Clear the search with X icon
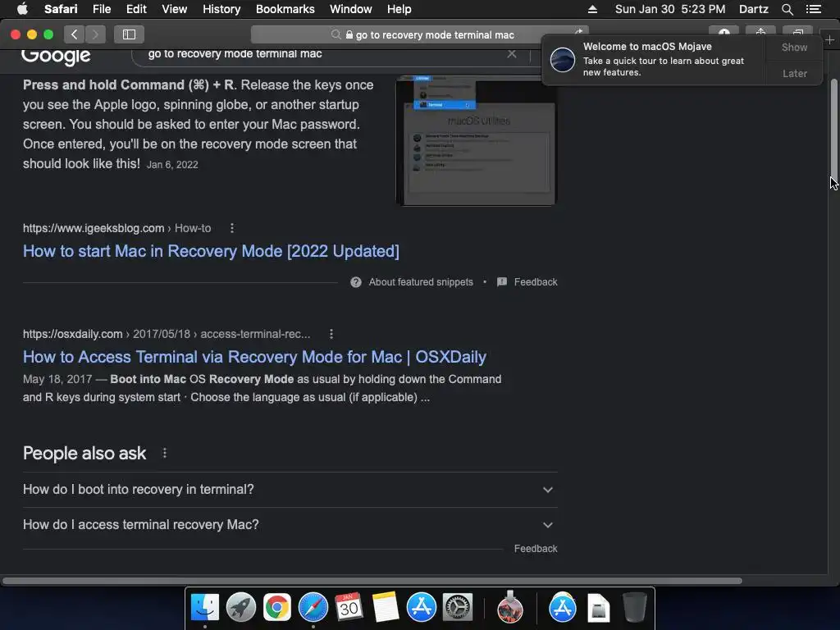This screenshot has width=840, height=630. click(x=512, y=53)
